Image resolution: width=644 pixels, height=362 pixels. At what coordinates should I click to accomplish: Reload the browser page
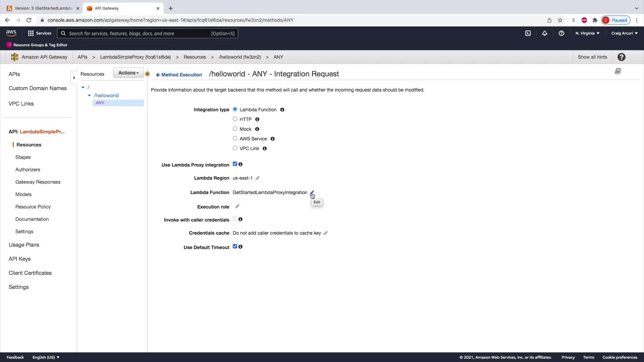(x=29, y=20)
